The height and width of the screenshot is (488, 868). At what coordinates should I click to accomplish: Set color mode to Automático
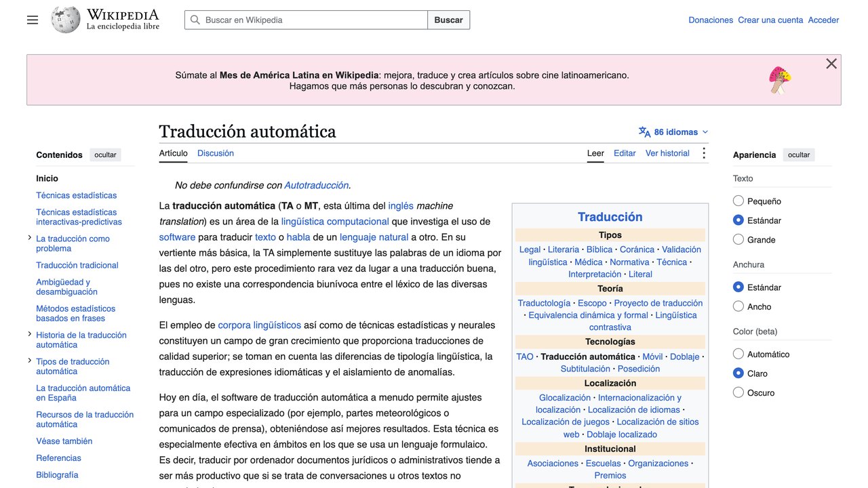(738, 354)
